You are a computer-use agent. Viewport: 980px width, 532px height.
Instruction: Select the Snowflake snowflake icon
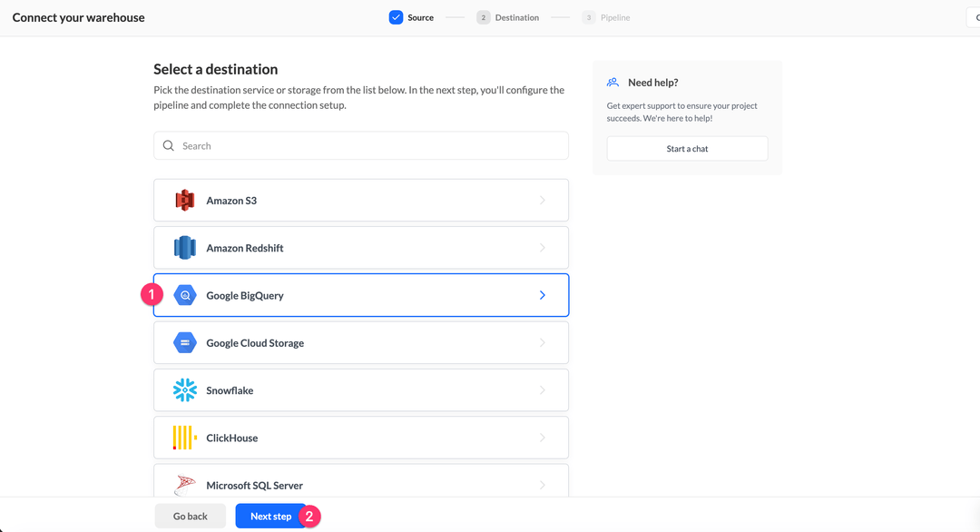[x=184, y=389]
